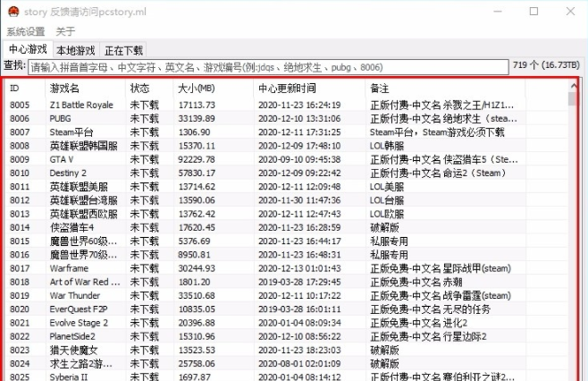Select the 英雄联盟韩国服 row

tap(287, 146)
